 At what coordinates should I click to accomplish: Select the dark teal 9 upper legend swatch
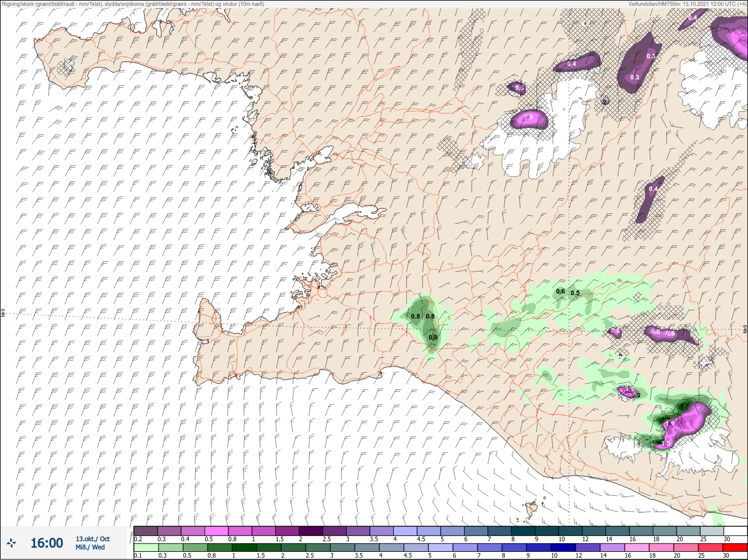[546, 531]
